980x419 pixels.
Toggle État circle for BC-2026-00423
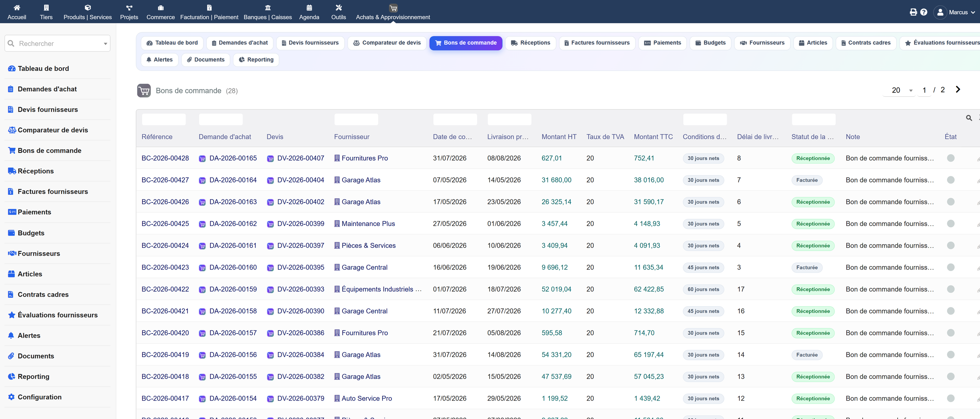coord(950,267)
